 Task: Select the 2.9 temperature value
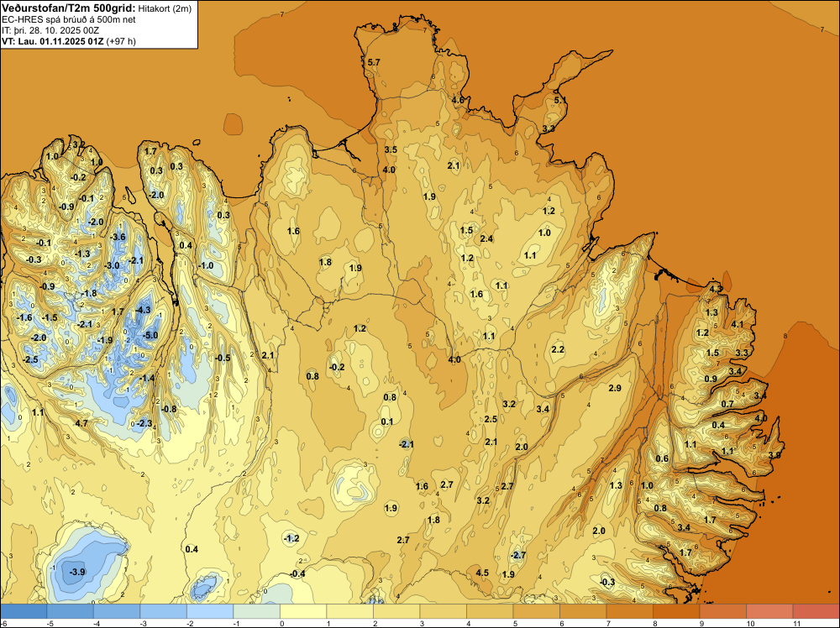(x=615, y=388)
